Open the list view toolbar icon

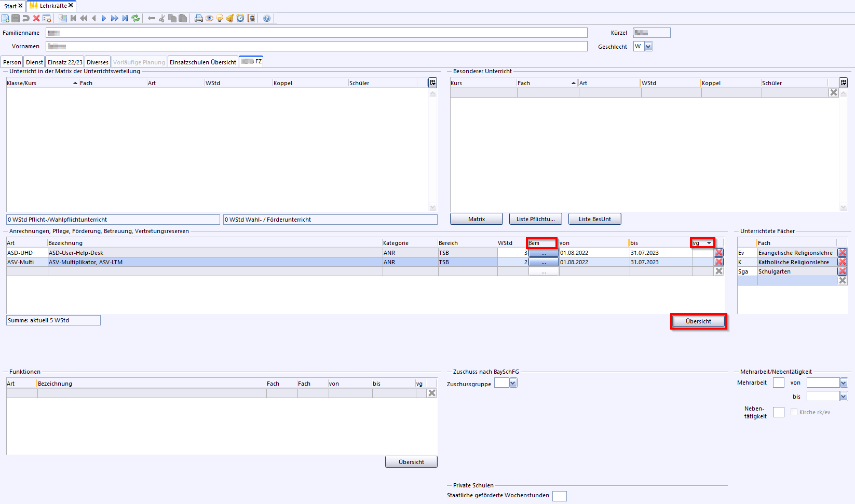63,18
